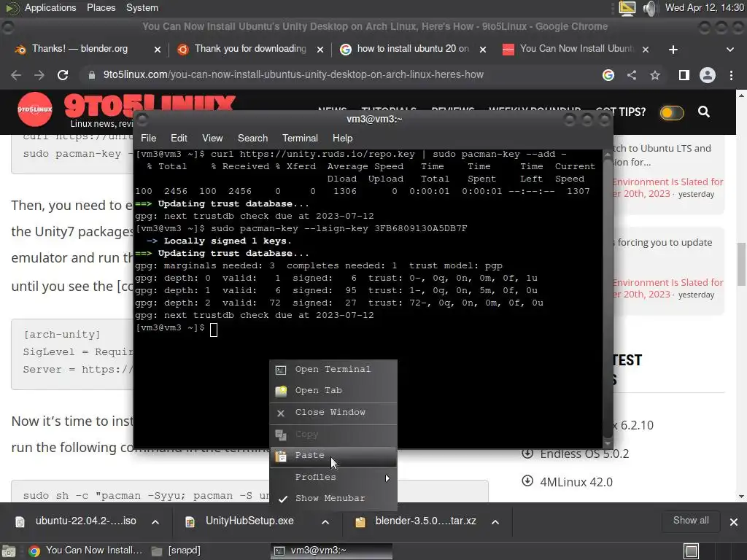Image resolution: width=747 pixels, height=560 pixels.
Task: Click the 9to5Linux round logo
Action: tap(35, 109)
